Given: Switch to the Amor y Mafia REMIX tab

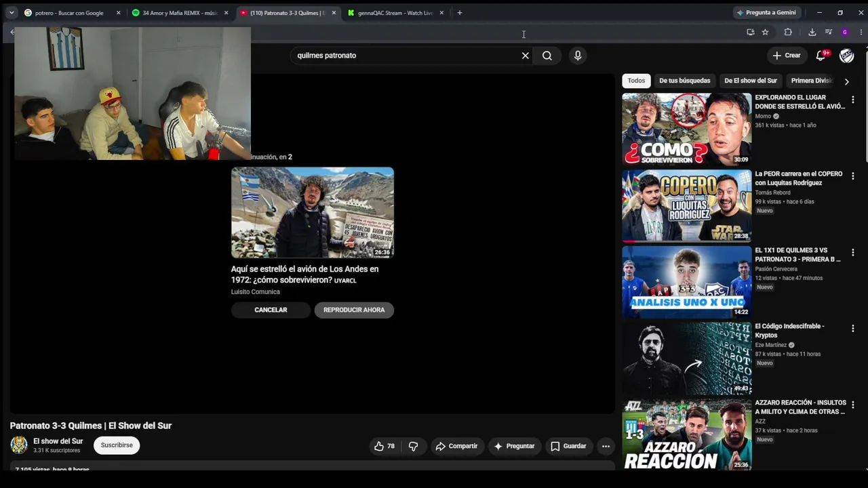Looking at the screenshot, I should 180,13.
